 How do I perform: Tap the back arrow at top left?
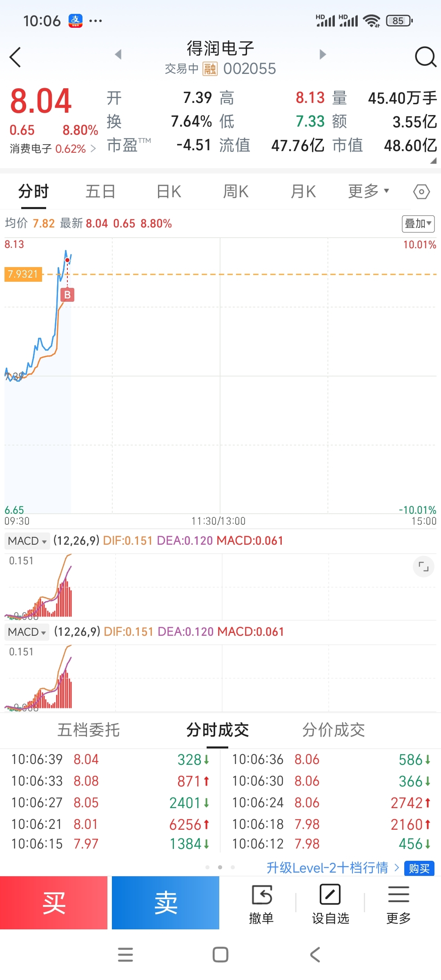[x=15, y=57]
